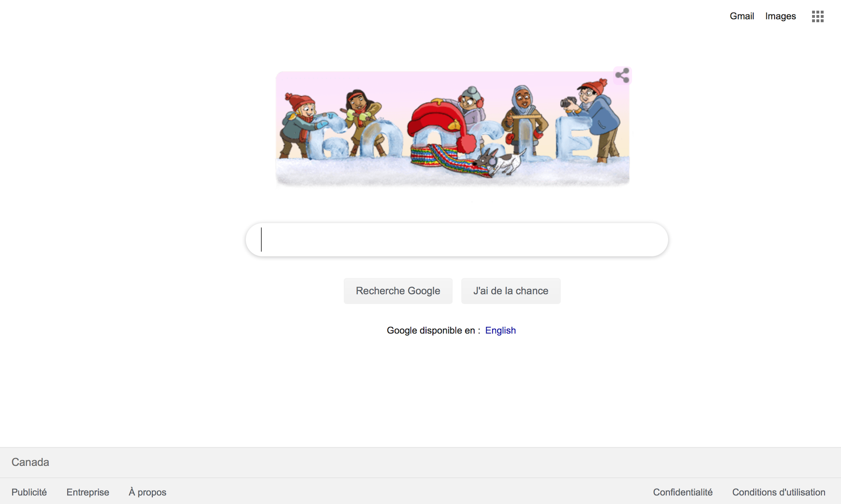Open the Confidentialité footer link

[x=683, y=492]
